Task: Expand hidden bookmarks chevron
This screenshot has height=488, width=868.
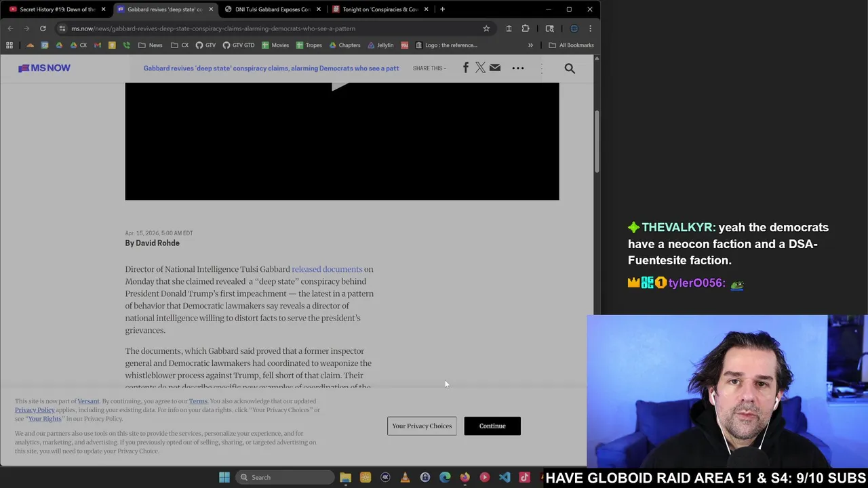Action: click(x=530, y=45)
